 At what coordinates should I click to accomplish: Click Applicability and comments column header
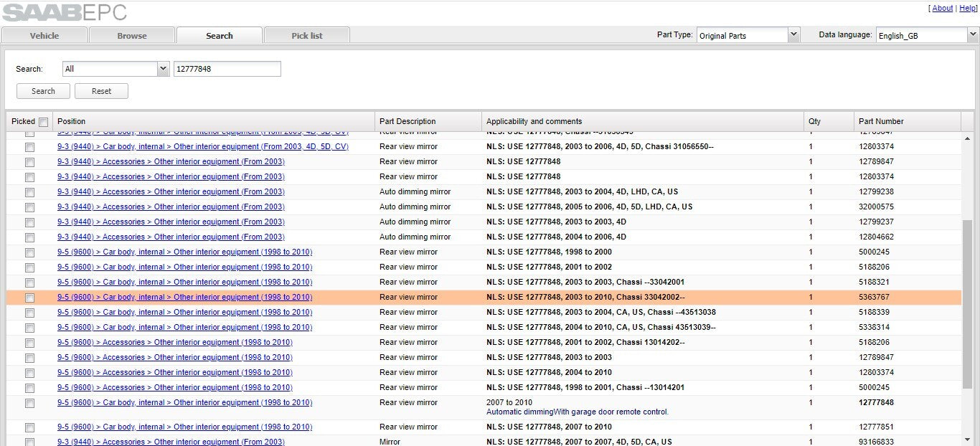[643, 121]
